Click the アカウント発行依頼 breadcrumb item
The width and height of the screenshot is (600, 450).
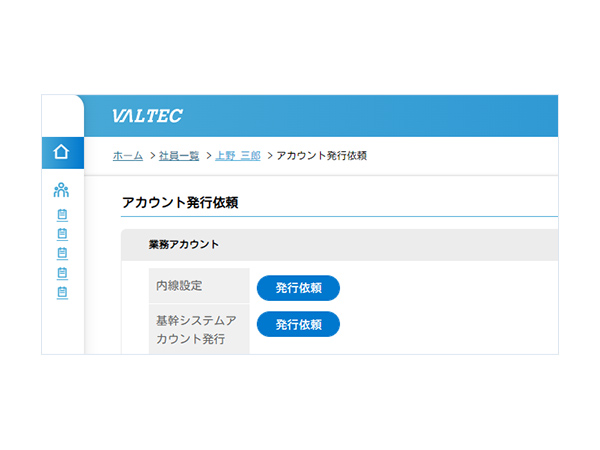(x=321, y=156)
